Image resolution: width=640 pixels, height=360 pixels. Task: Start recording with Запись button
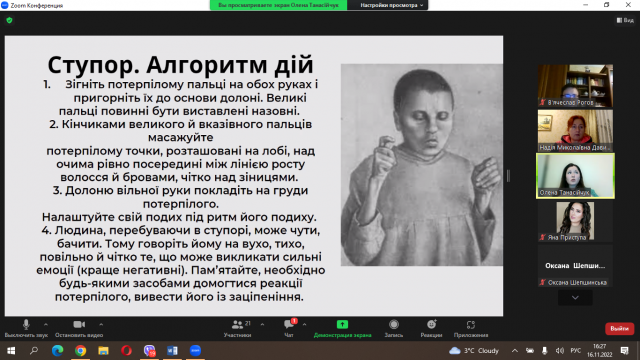394,329
